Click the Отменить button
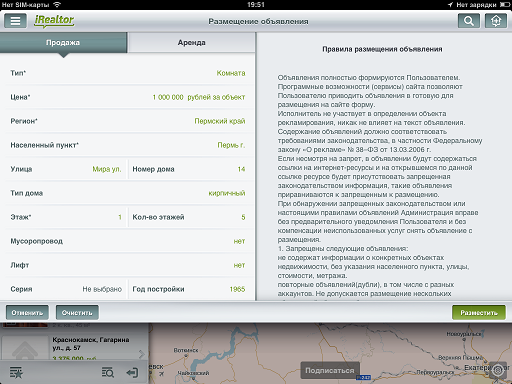 pyautogui.click(x=27, y=313)
